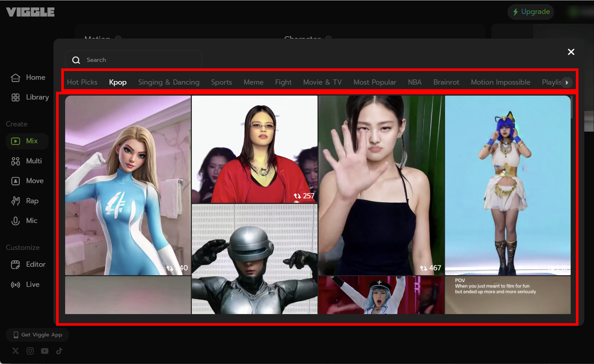Open Viggle's Instagram profile
This screenshot has height=364, width=594.
(x=30, y=351)
